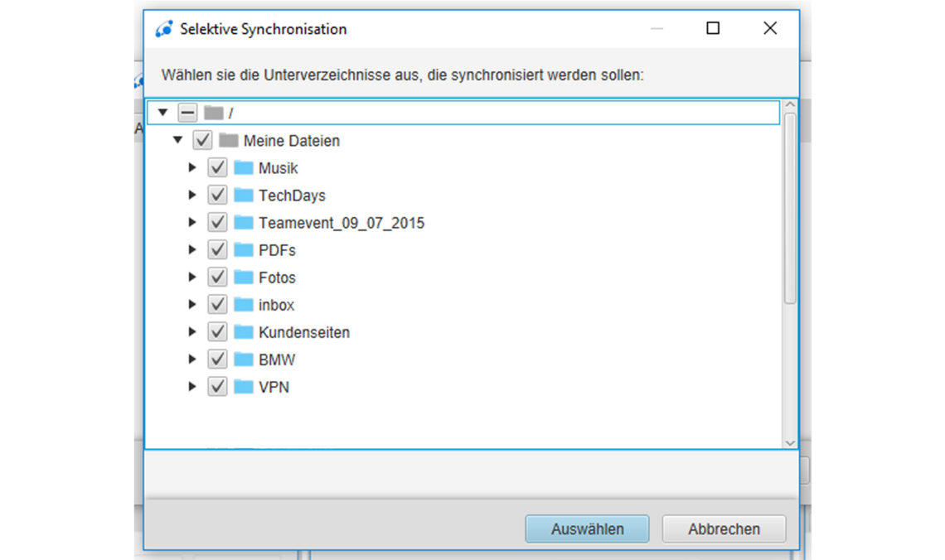Expand the Fotos folder

[191, 277]
